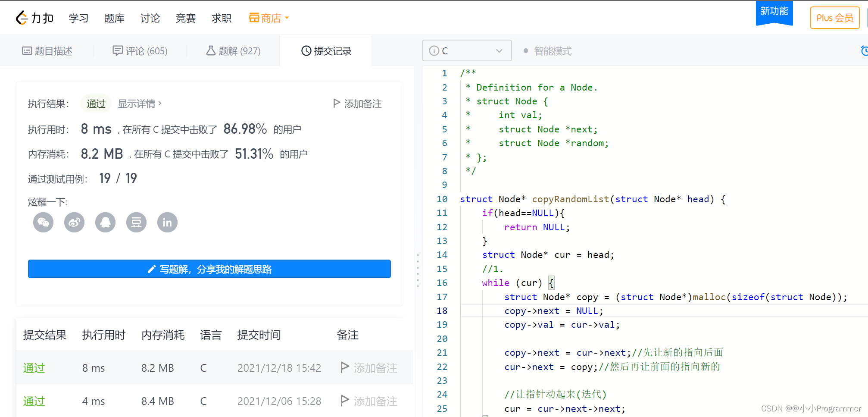Screen dimensions: 868x417
Task: Share result via Weibo icon
Action: pos(75,223)
